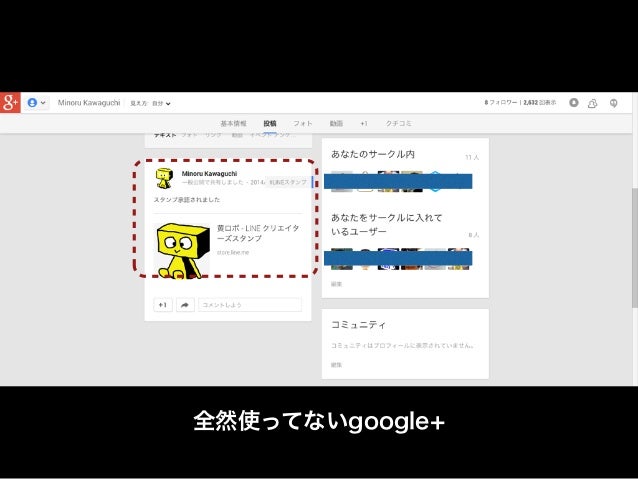Switch to the フォト tab
Screen dimensions: 638x479
coord(303,123)
